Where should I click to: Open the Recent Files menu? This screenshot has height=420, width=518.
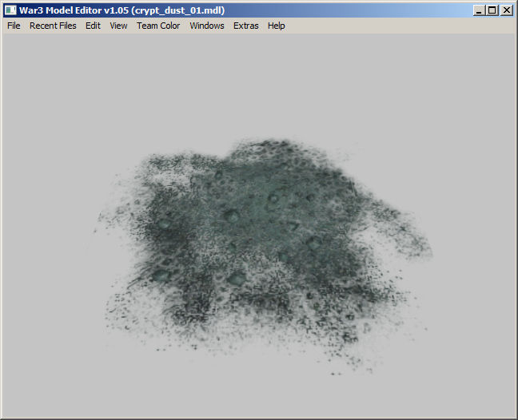pyautogui.click(x=53, y=26)
